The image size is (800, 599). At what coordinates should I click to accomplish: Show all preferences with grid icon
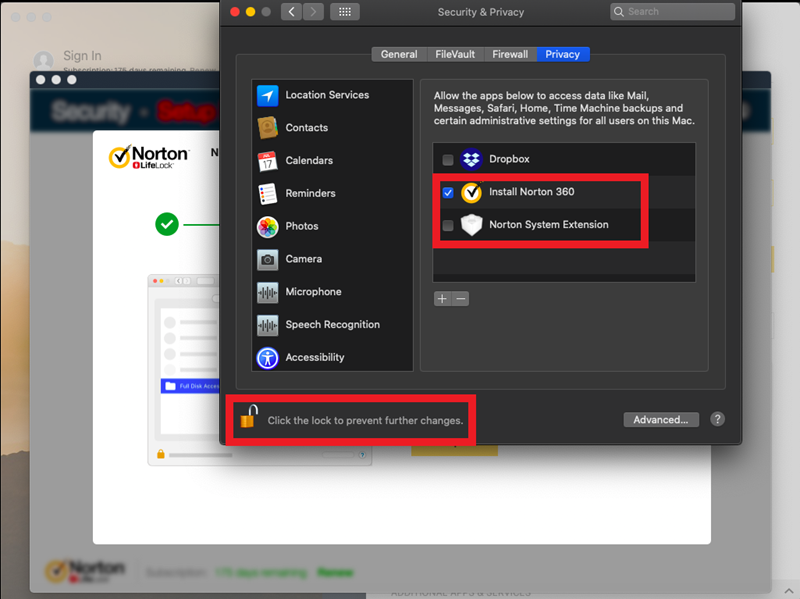(x=345, y=12)
